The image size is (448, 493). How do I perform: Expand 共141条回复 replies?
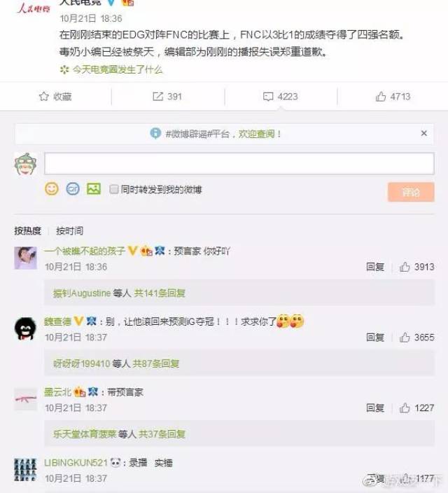pyautogui.click(x=160, y=293)
